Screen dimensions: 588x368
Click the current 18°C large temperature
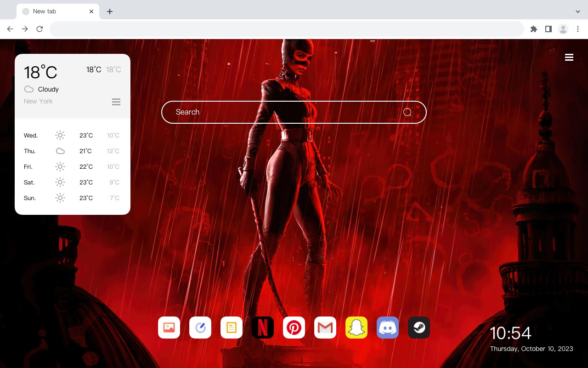pyautogui.click(x=40, y=72)
